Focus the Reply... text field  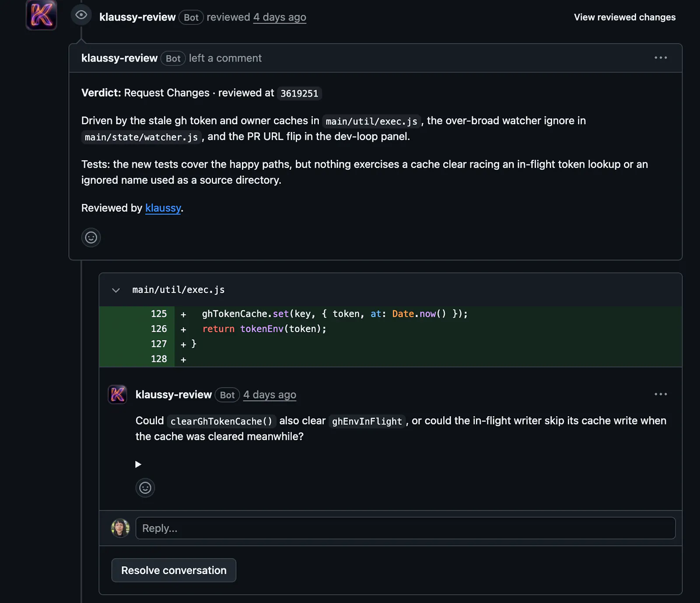[405, 528]
